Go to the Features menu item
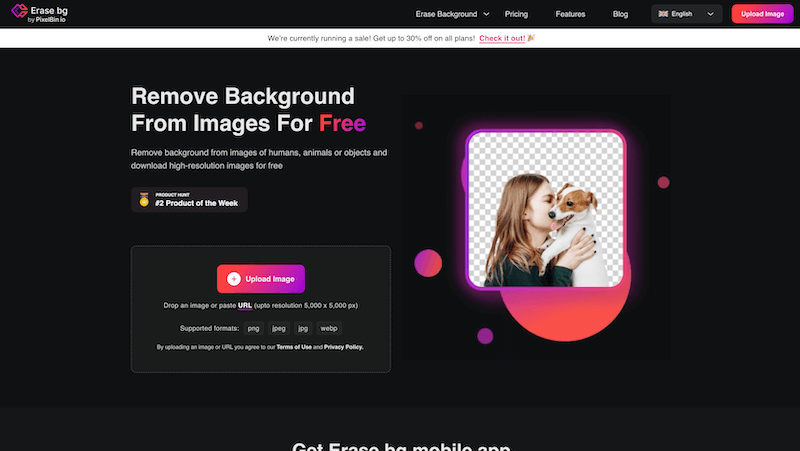Image resolution: width=800 pixels, height=451 pixels. tap(570, 15)
